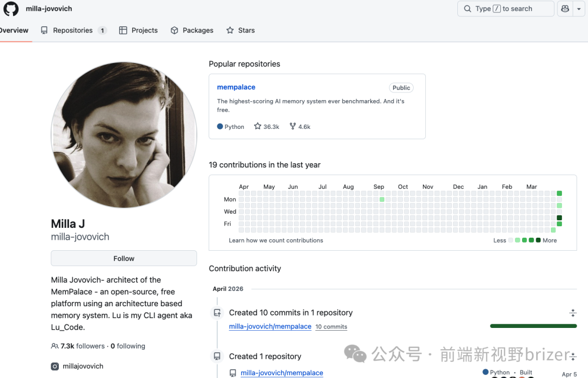Click the Instagram icon beside millajovovich

point(54,367)
